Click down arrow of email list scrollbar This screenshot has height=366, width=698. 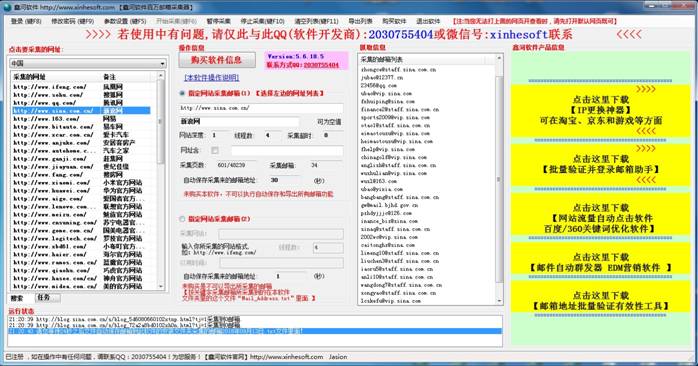[499, 301]
